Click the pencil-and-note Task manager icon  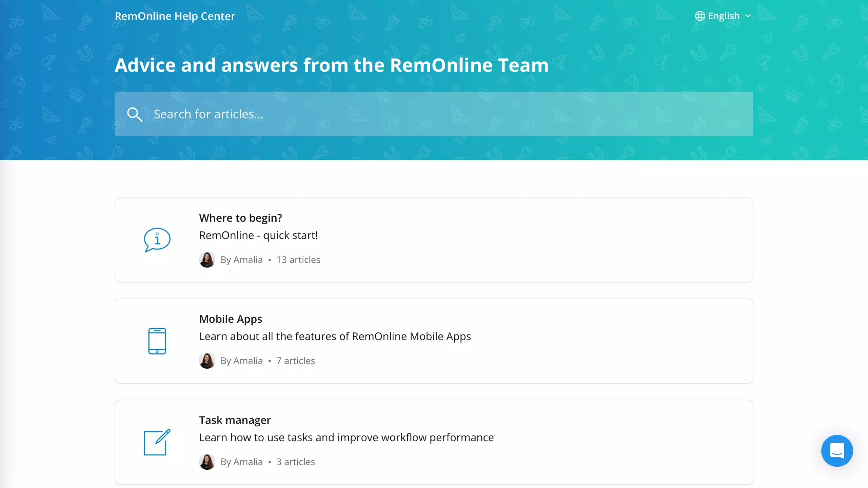(x=157, y=442)
